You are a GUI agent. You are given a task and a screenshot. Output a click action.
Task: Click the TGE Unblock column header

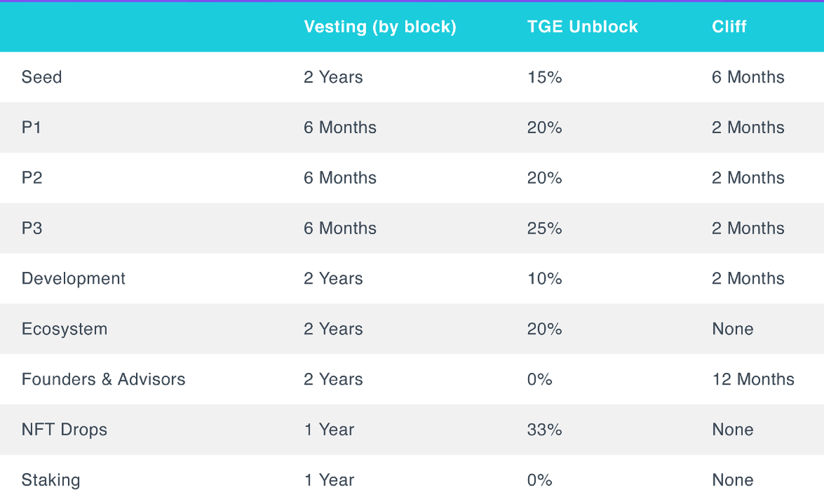pyautogui.click(x=582, y=27)
